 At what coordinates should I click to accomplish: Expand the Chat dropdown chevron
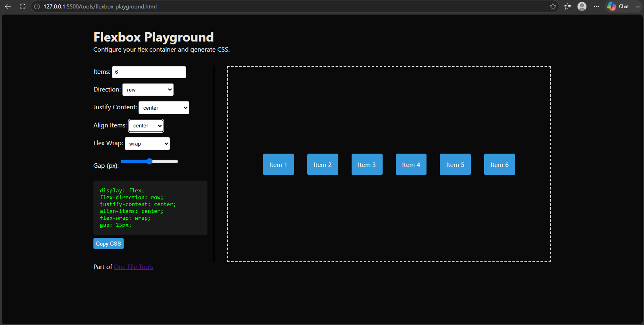coord(638,6)
